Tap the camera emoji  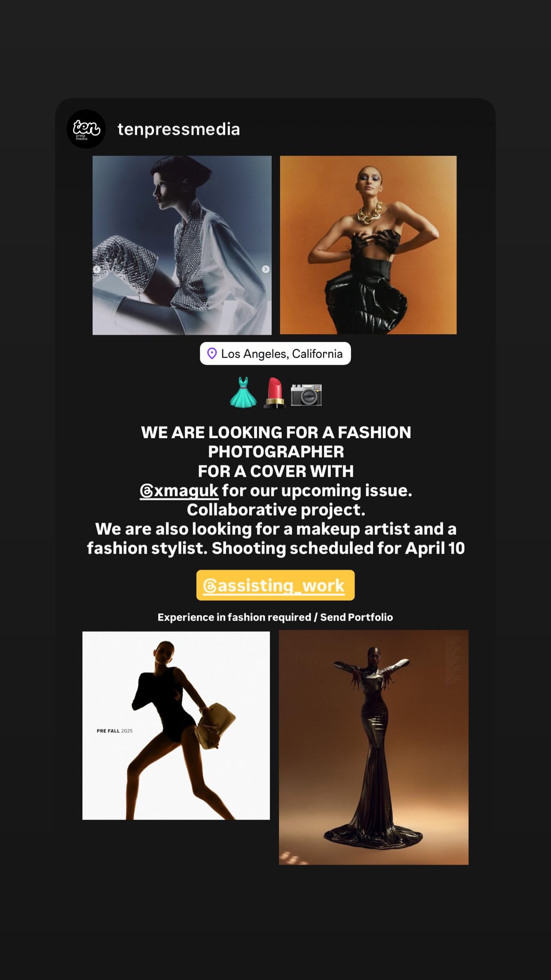(x=306, y=395)
